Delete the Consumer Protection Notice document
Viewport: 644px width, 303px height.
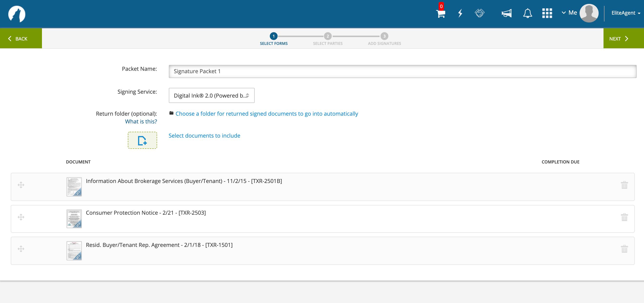624,217
